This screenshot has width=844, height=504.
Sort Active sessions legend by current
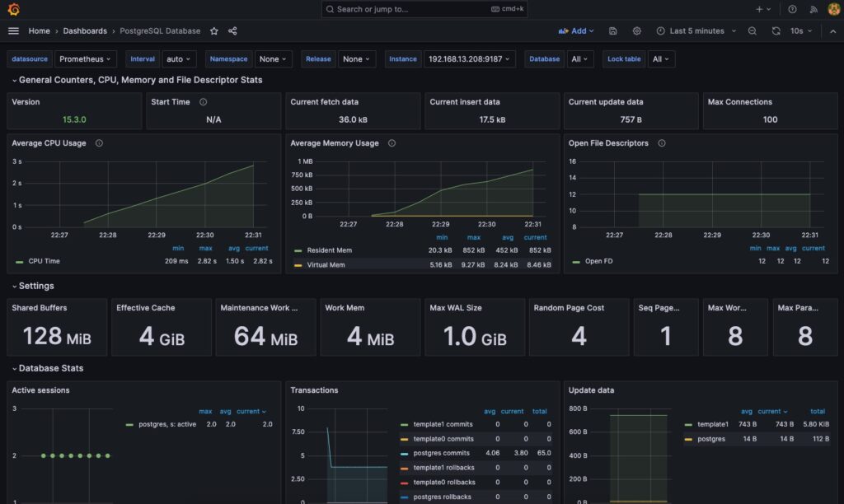[x=251, y=412]
